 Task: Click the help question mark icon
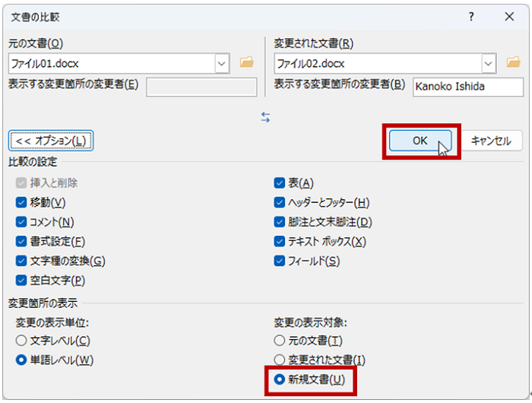coord(471,17)
